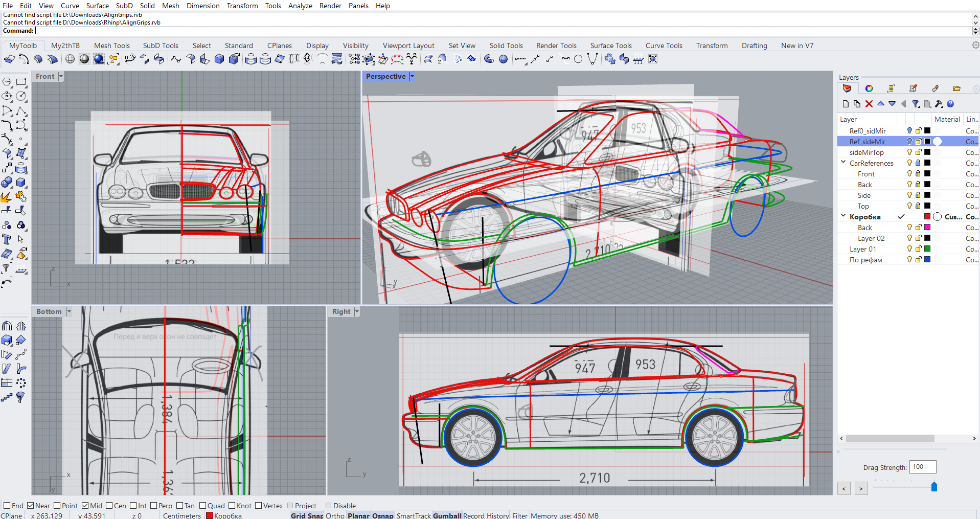Open the SubD menu
Screen dimensions: 980x519
[124, 6]
